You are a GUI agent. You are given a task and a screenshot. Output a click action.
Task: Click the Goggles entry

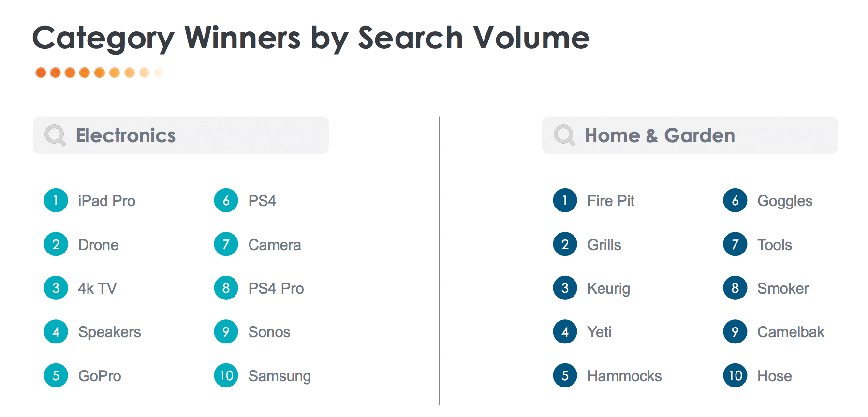coord(785,201)
